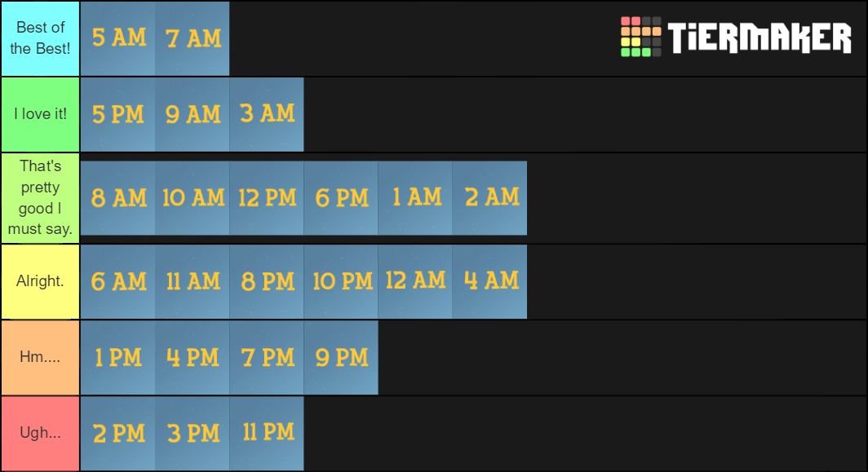Screen dimensions: 868x472
Task: Select the 11 PM tile in Ugh tier
Action: 267,433
